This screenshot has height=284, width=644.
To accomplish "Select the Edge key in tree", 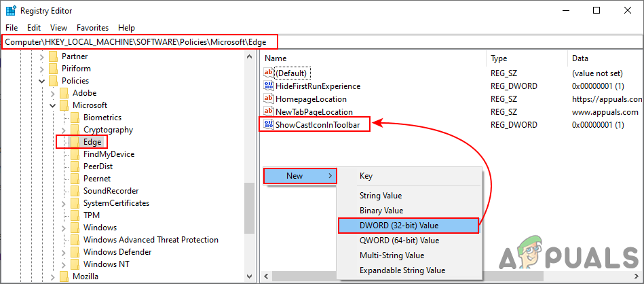I will pos(92,142).
